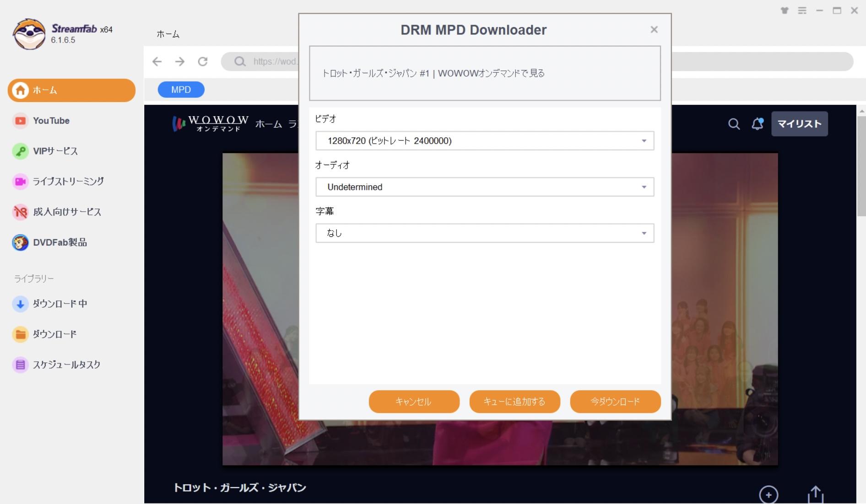Image resolution: width=866 pixels, height=504 pixels.
Task: Select the ホーム browser tab
Action: coord(168,34)
